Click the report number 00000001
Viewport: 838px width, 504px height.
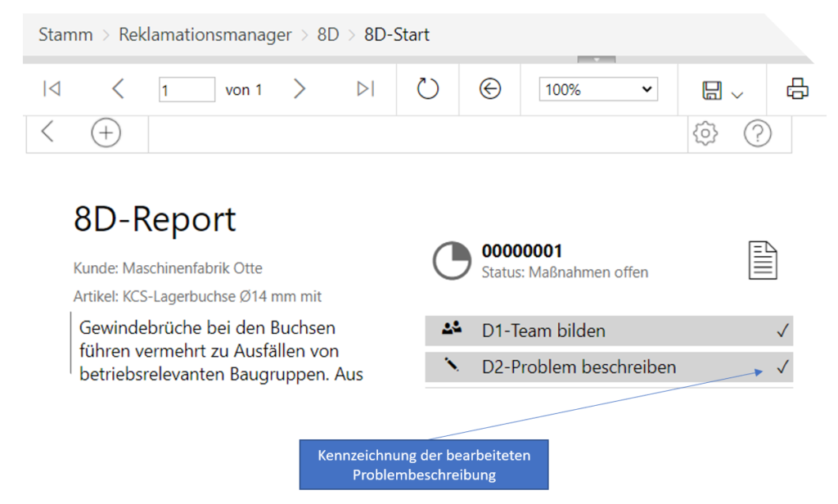pos(522,251)
